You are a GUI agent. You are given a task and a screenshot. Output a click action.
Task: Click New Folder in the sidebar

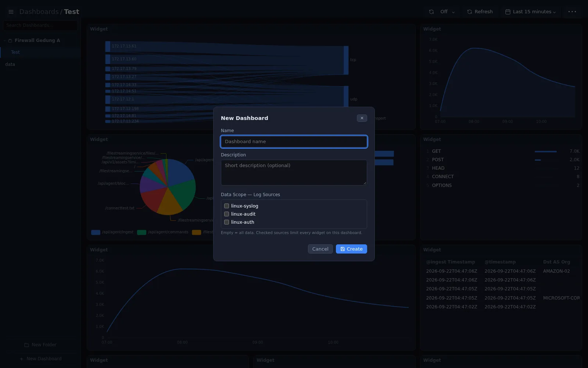click(x=40, y=345)
